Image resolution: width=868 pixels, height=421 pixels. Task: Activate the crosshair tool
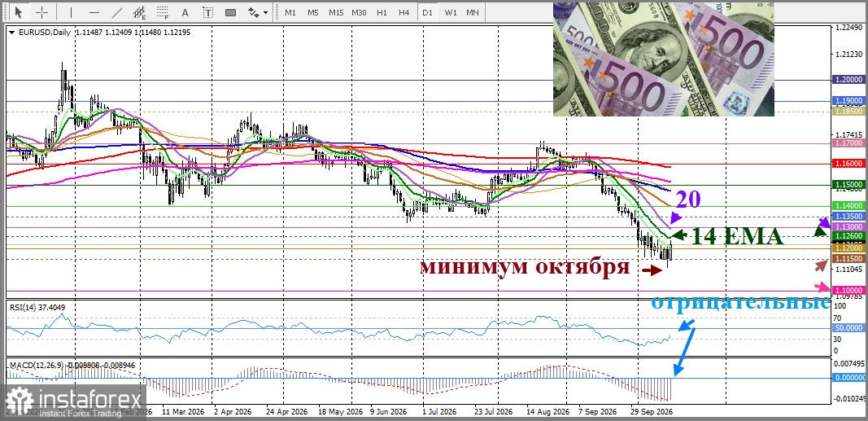42,11
